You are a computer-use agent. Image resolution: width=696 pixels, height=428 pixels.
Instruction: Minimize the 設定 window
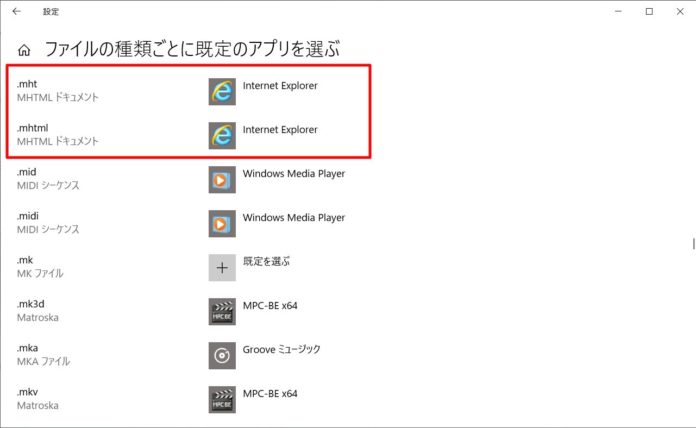618,12
